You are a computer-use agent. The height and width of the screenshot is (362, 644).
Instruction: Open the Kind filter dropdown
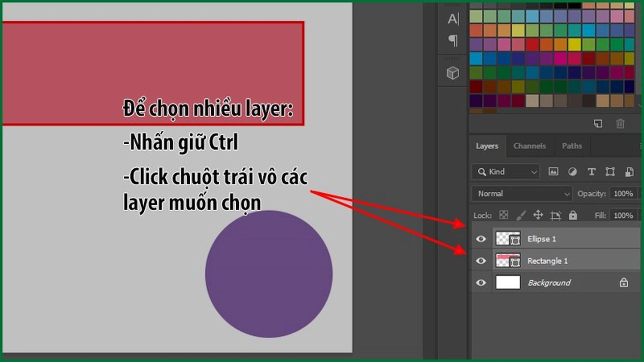point(505,172)
